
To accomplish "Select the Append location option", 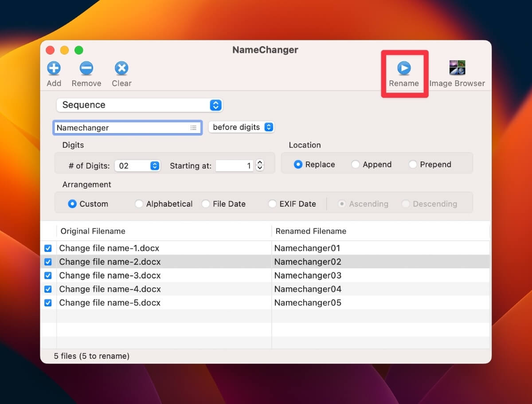I will point(356,164).
